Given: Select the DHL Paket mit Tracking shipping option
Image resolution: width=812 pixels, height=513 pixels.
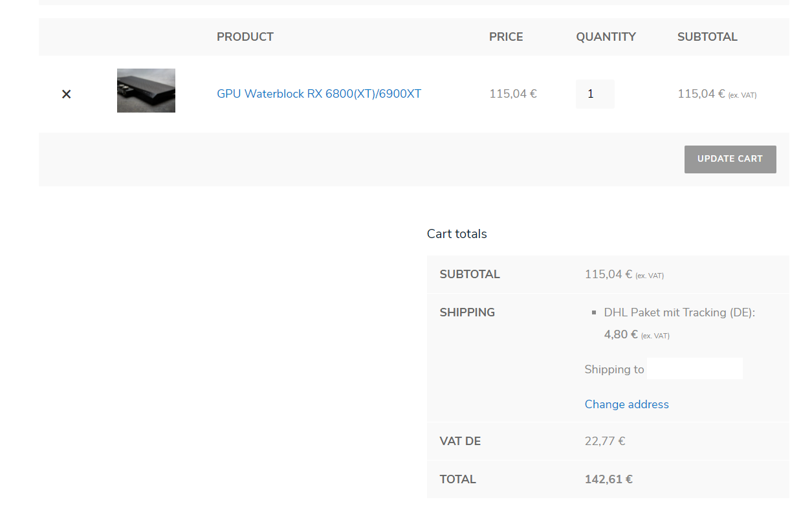Looking at the screenshot, I should 679,312.
